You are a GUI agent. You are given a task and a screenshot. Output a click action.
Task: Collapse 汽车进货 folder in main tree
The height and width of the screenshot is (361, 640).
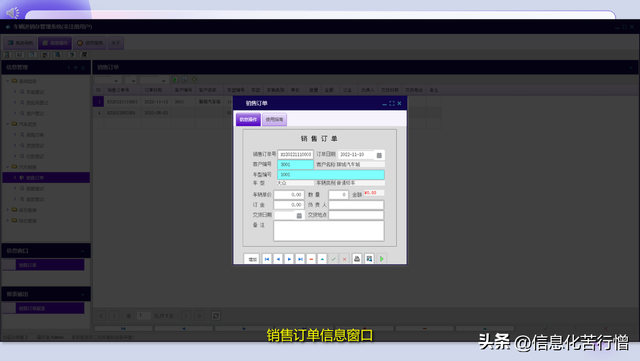[x=7, y=124]
